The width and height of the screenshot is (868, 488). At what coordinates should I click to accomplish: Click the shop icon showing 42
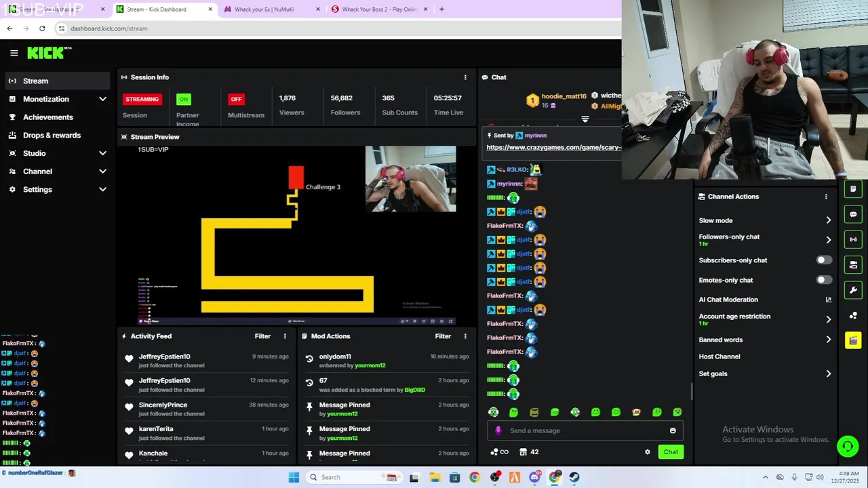click(x=529, y=452)
